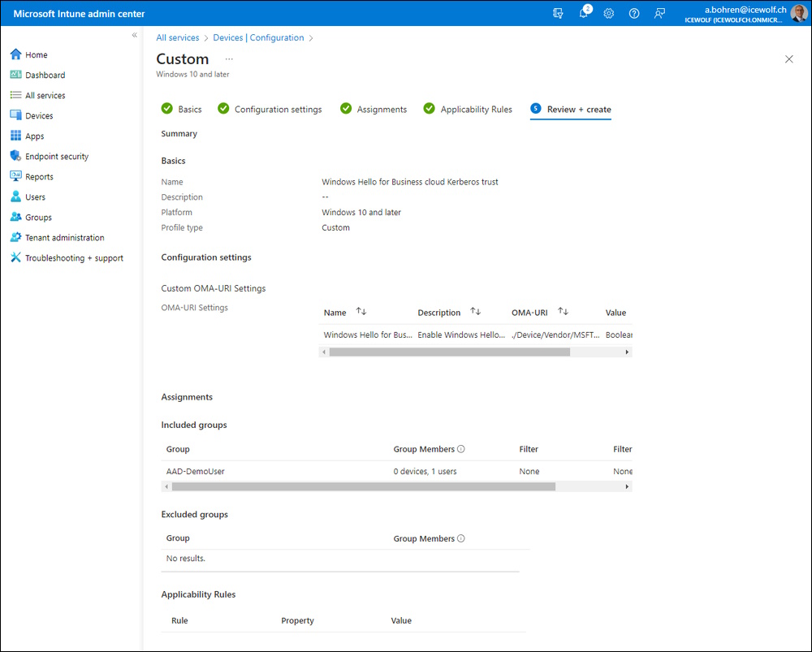Follow the All services breadcrumb link
812x652 pixels.
click(178, 38)
